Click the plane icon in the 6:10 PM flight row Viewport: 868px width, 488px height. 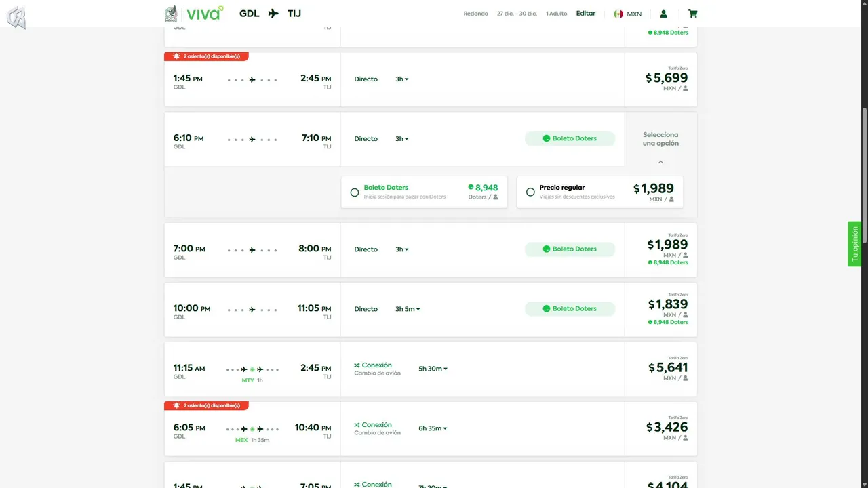[x=252, y=140]
